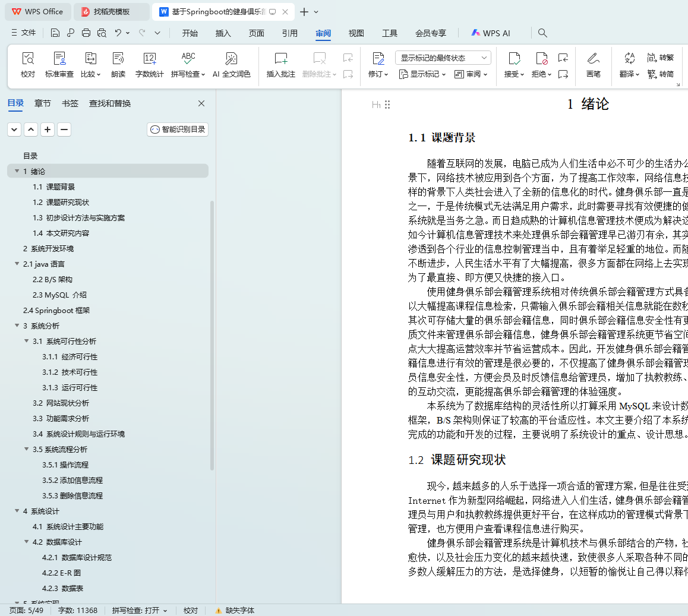Click the minus demote level button

pyautogui.click(x=64, y=129)
